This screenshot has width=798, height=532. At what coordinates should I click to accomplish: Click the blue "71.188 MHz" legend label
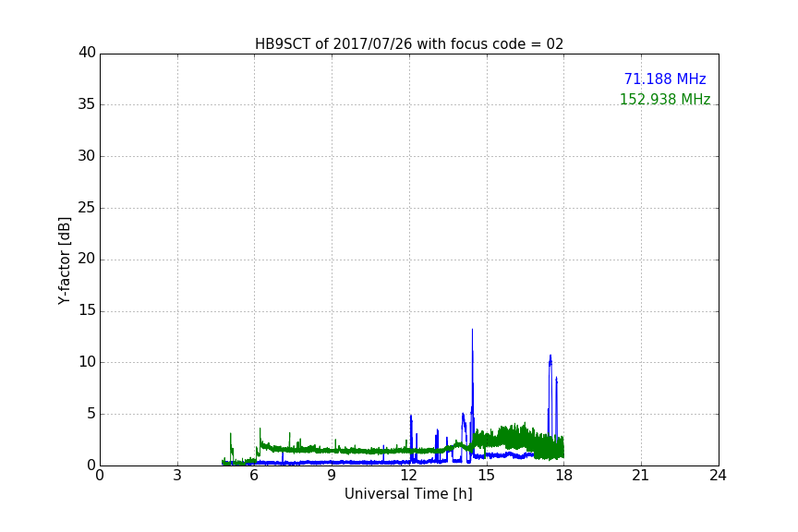665,79
